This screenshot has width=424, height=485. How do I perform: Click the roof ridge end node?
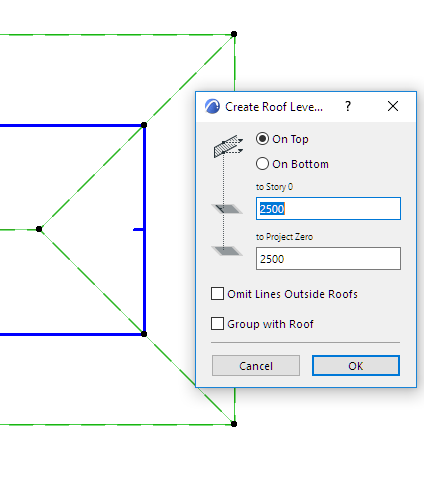coord(39,229)
